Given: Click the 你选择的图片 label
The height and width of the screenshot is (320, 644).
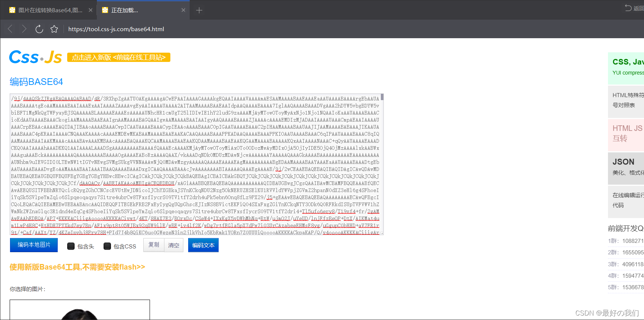Looking at the screenshot, I should (27, 289).
